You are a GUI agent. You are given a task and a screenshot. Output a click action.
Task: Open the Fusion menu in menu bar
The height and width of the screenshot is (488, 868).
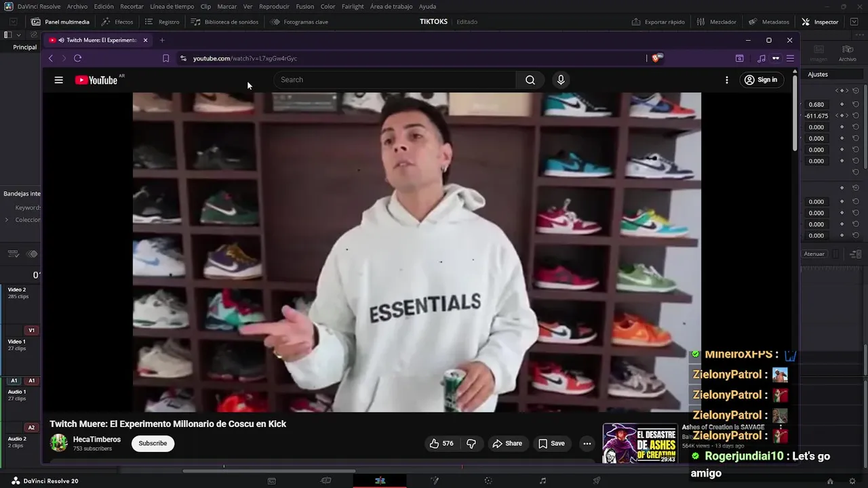(305, 6)
